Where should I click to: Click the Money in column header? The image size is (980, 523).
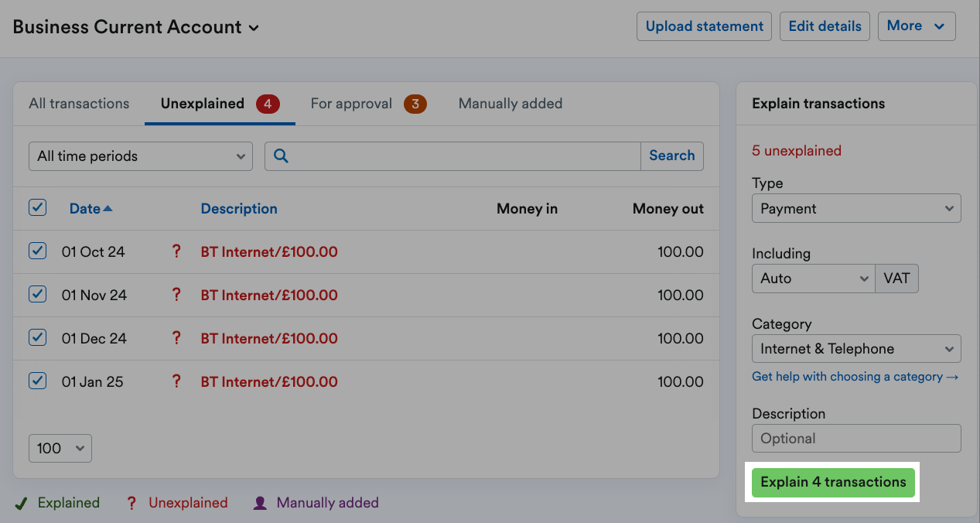(x=527, y=209)
